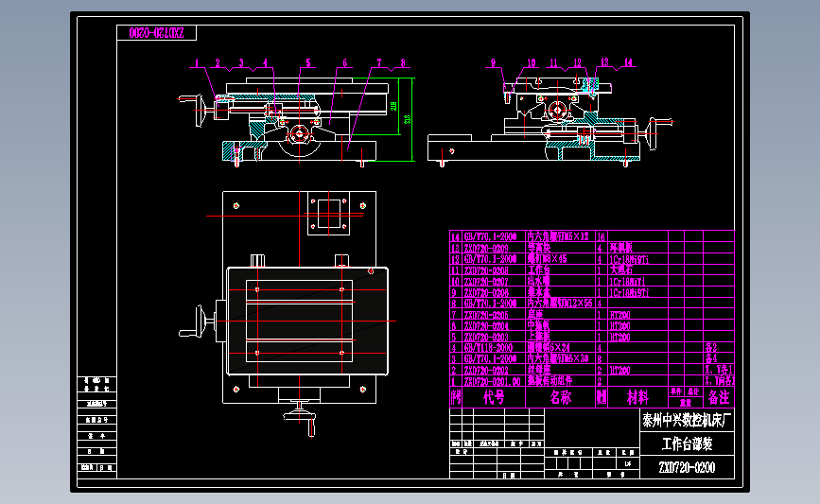Click balloon number 5 in front view

click(x=308, y=63)
